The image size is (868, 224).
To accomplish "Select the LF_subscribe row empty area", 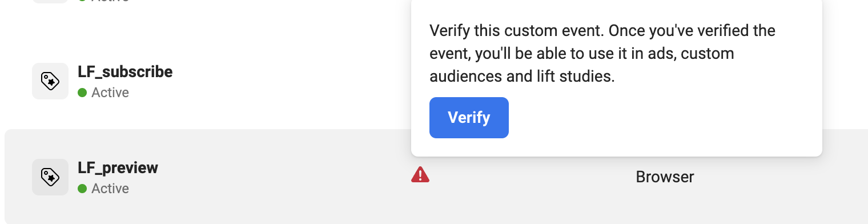I will click(286, 81).
